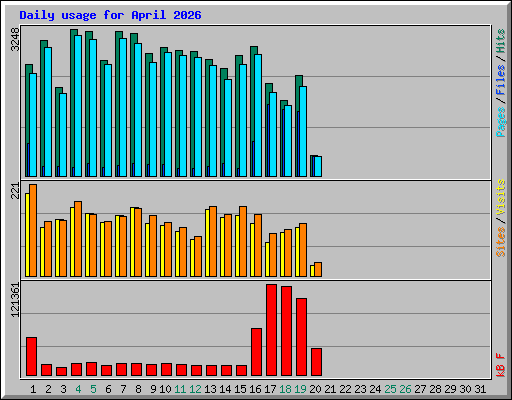Click day label 21 on the x-axis
The image size is (512, 400).
click(330, 389)
